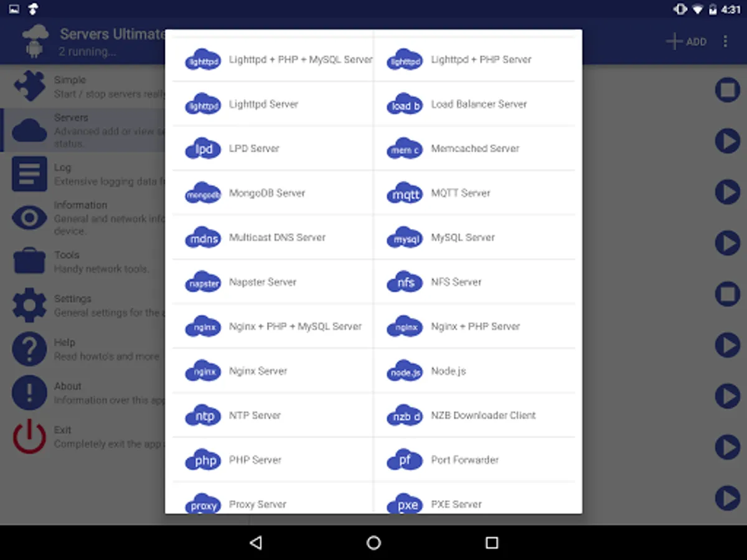Open the Servers section in sidebar
Screen dimensions: 747x560
[83, 130]
